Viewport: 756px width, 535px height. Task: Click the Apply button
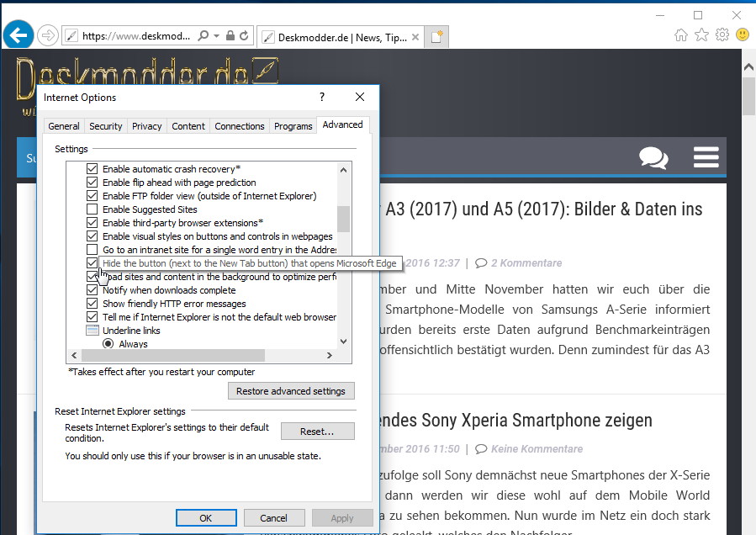tap(342, 517)
